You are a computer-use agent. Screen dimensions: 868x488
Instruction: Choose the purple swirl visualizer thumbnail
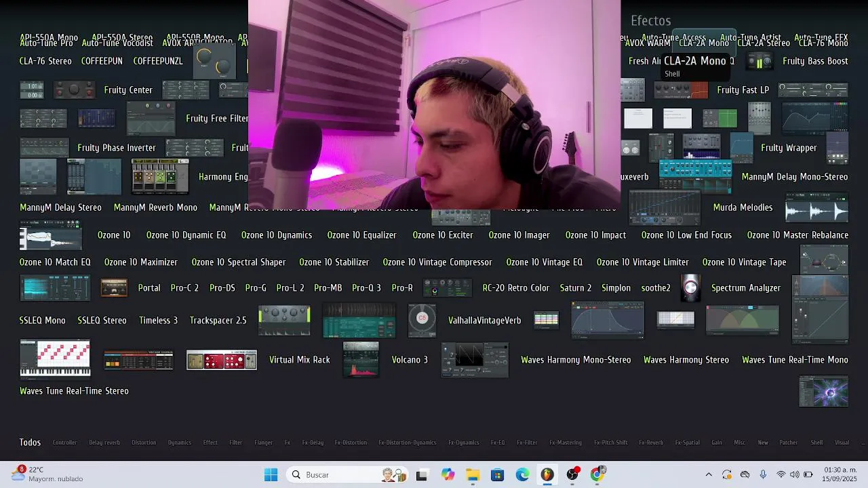point(824,392)
